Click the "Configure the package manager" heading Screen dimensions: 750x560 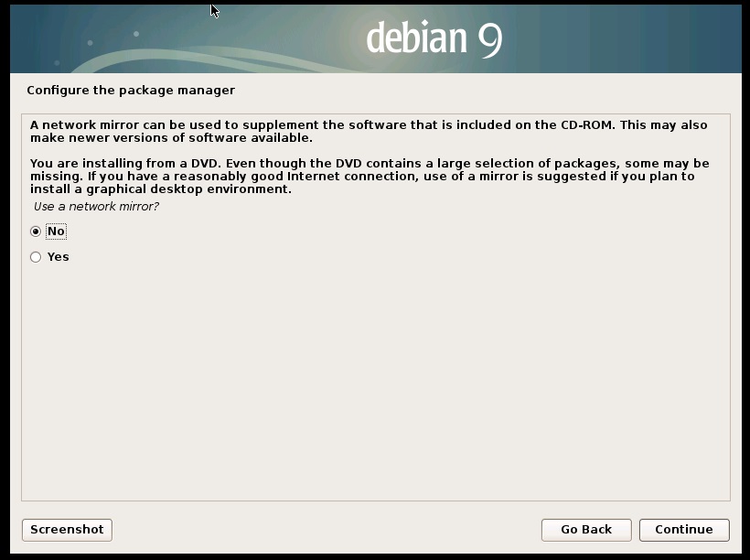(131, 91)
